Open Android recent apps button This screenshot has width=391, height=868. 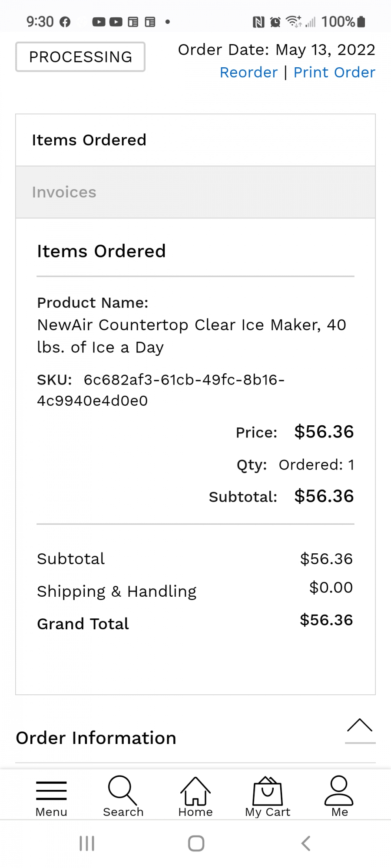(87, 844)
